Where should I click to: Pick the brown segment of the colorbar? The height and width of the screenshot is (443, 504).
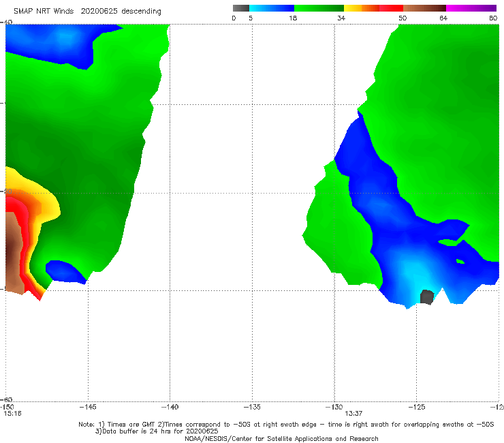point(424,8)
